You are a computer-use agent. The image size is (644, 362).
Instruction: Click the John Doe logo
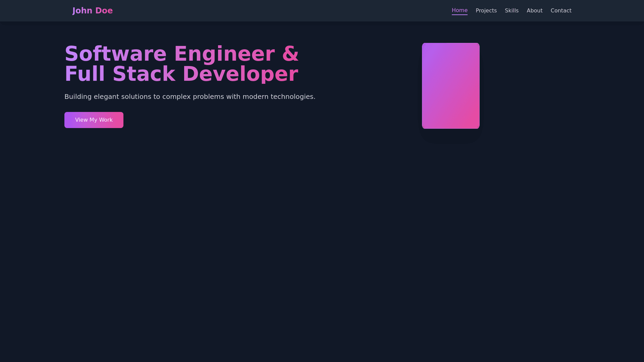tap(92, 11)
